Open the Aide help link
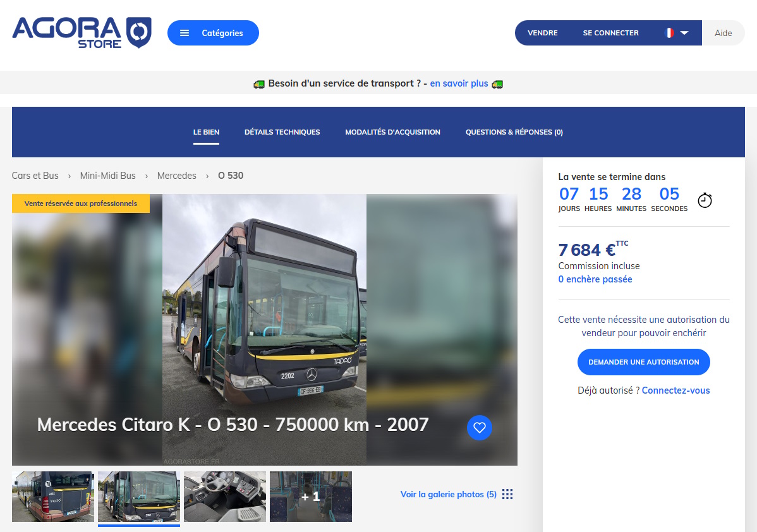Screen dimensions: 757x532 pyautogui.click(x=724, y=33)
